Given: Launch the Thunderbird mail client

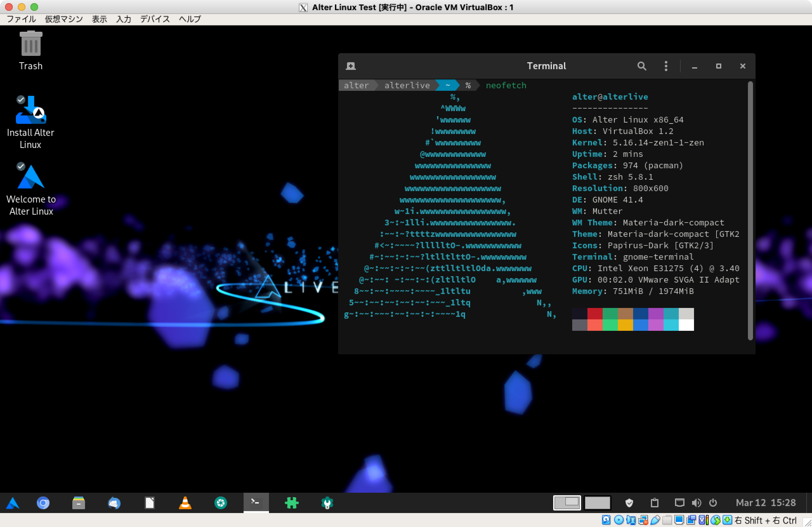Looking at the screenshot, I should [114, 503].
